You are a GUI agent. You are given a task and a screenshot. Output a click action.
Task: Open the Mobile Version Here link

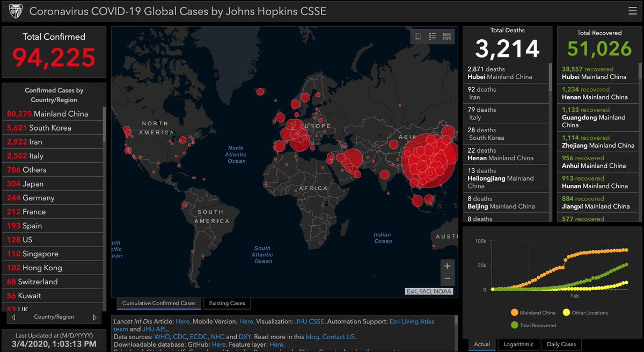click(x=246, y=321)
